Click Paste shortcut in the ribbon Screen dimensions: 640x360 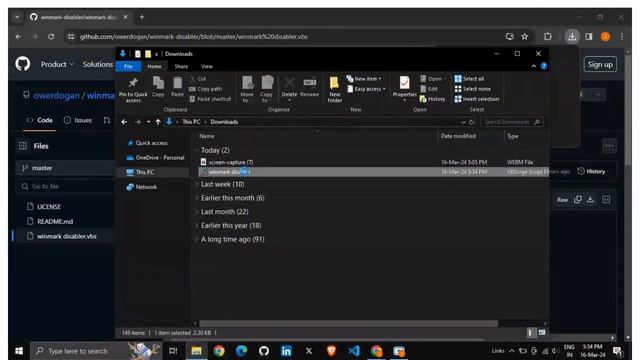coord(211,99)
